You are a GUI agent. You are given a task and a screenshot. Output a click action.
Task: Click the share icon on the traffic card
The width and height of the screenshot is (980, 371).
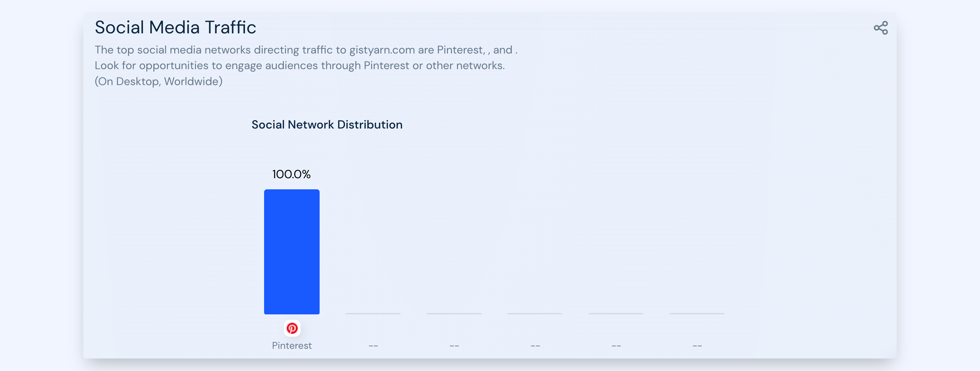881,28
